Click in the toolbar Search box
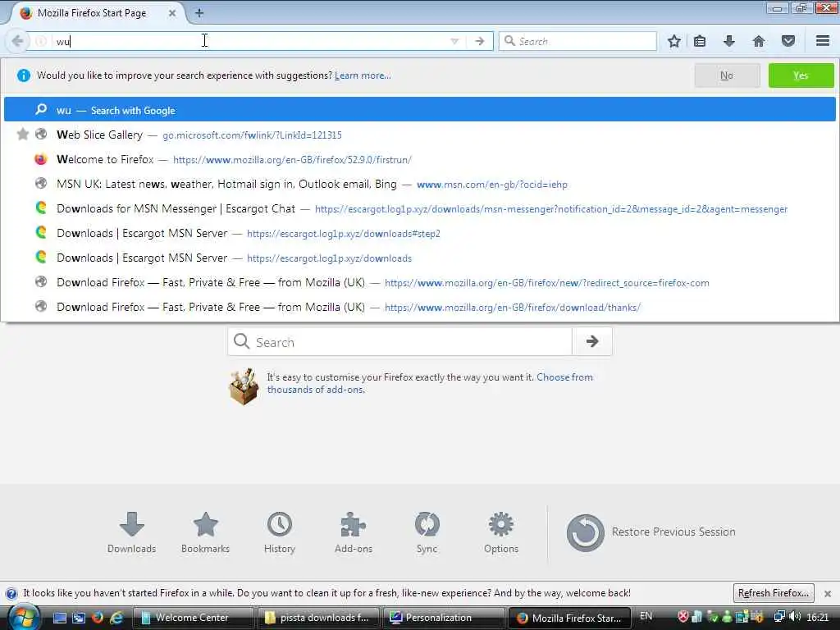The height and width of the screenshot is (630, 840). tap(577, 41)
